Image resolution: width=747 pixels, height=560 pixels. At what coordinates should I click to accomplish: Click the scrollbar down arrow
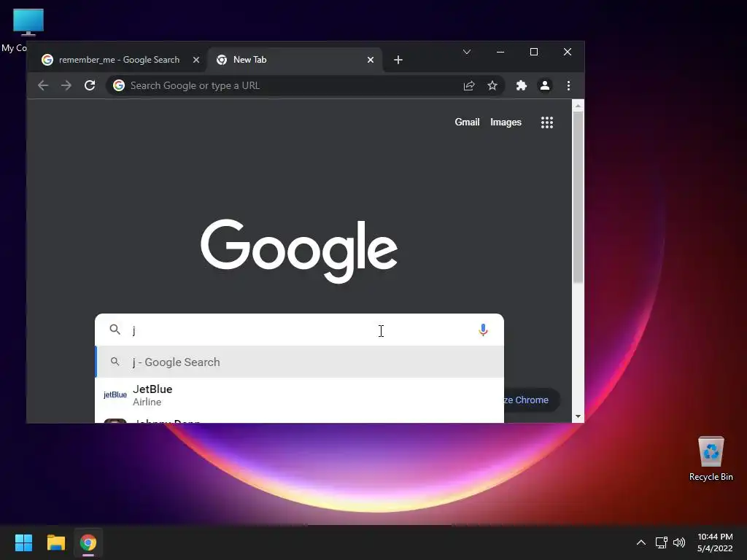pos(578,416)
